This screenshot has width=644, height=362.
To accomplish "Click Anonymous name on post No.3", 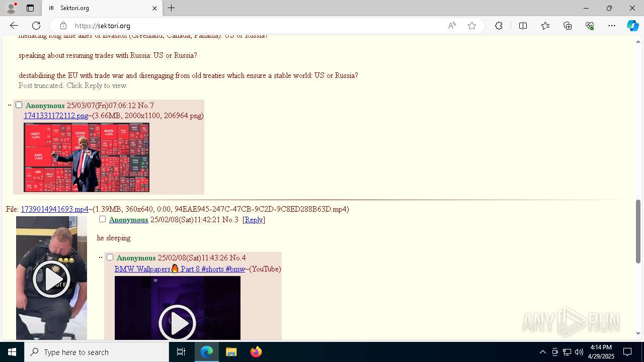I will (128, 220).
